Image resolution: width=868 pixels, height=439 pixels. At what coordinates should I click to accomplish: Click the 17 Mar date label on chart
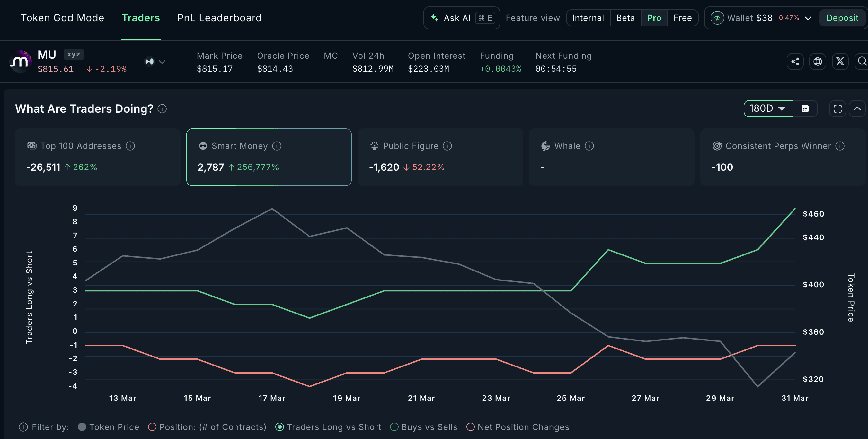click(x=272, y=398)
